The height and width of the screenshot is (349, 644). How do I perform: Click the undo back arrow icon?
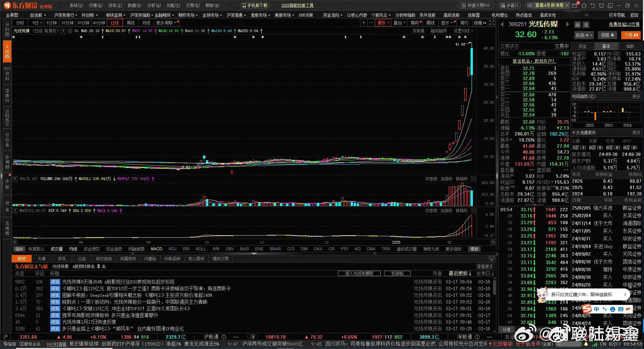[x=593, y=5]
